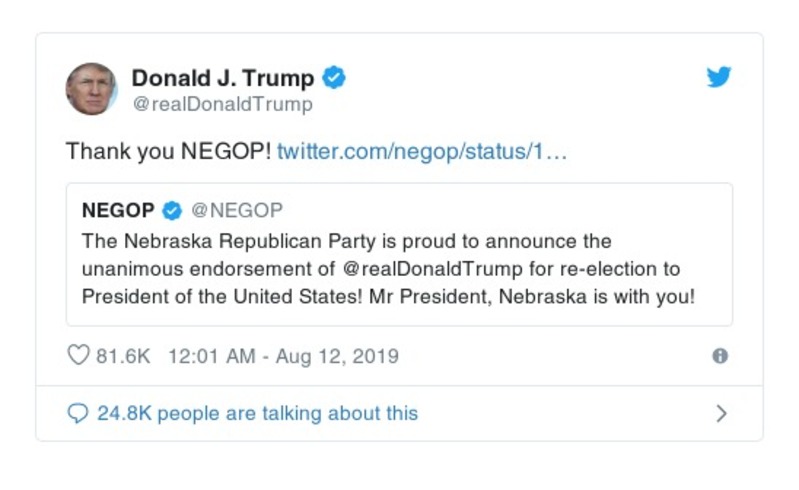Open the tweet author's profile avatar
Image resolution: width=799 pixels, height=490 pixels.
(91, 89)
